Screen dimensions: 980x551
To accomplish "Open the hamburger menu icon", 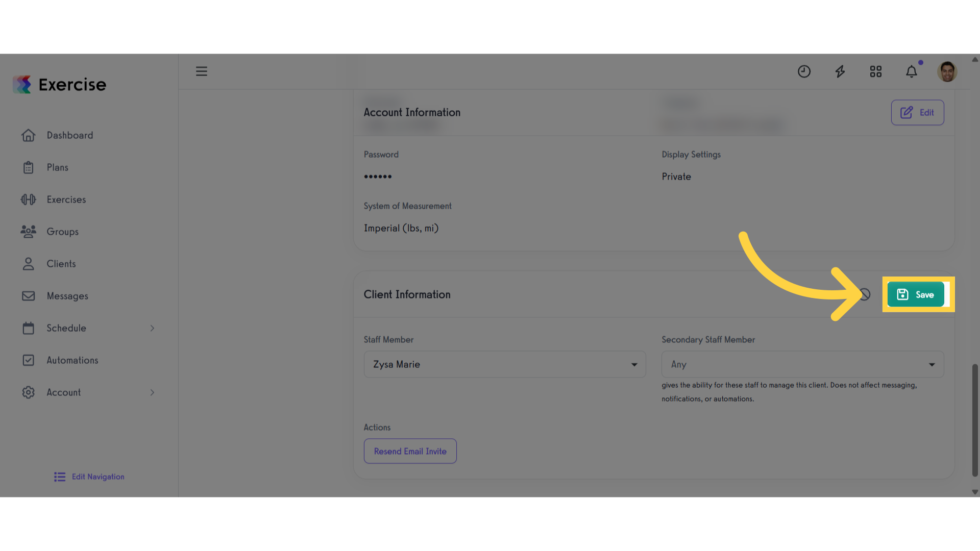I will click(202, 71).
